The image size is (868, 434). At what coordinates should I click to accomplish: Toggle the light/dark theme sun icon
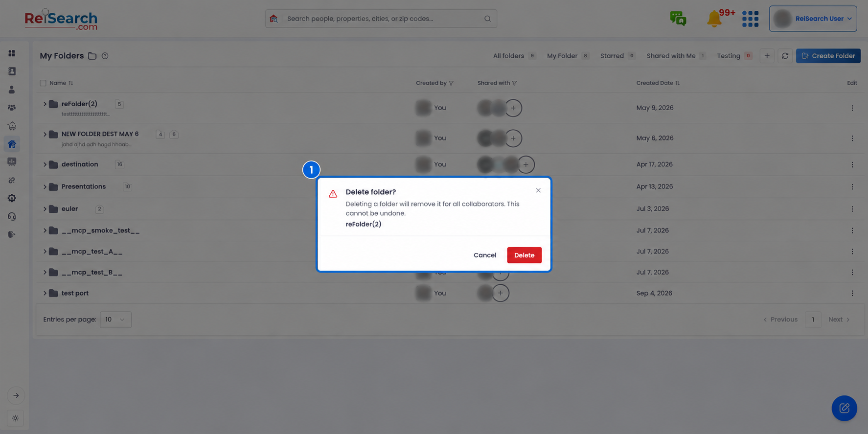coord(15,418)
